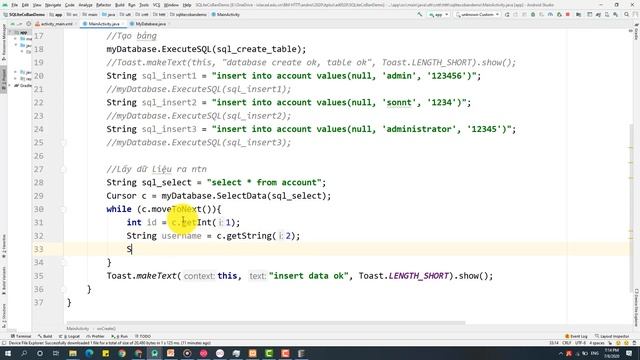
Task: Open the Run tool window
Action: tap(120, 336)
